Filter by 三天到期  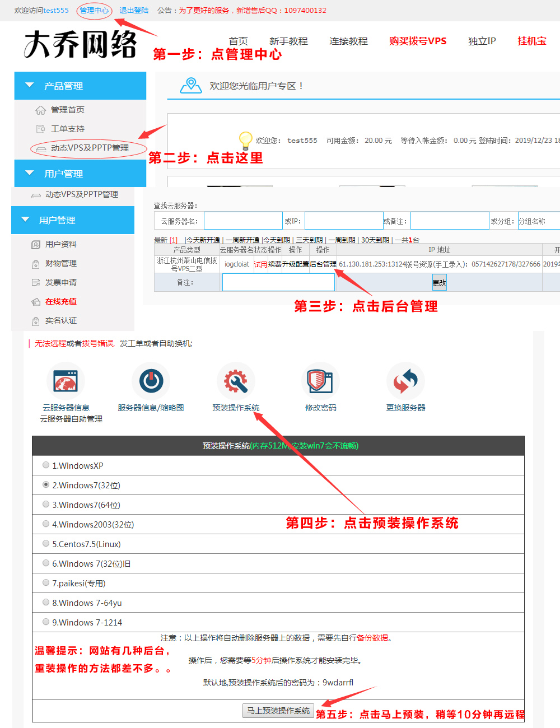coord(309,240)
